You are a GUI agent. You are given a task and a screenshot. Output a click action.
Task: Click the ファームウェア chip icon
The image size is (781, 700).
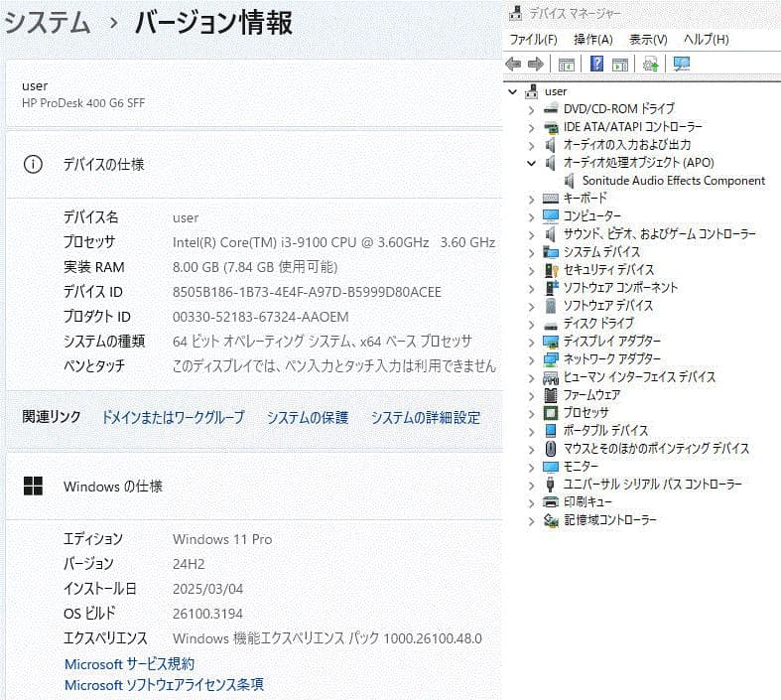point(551,395)
